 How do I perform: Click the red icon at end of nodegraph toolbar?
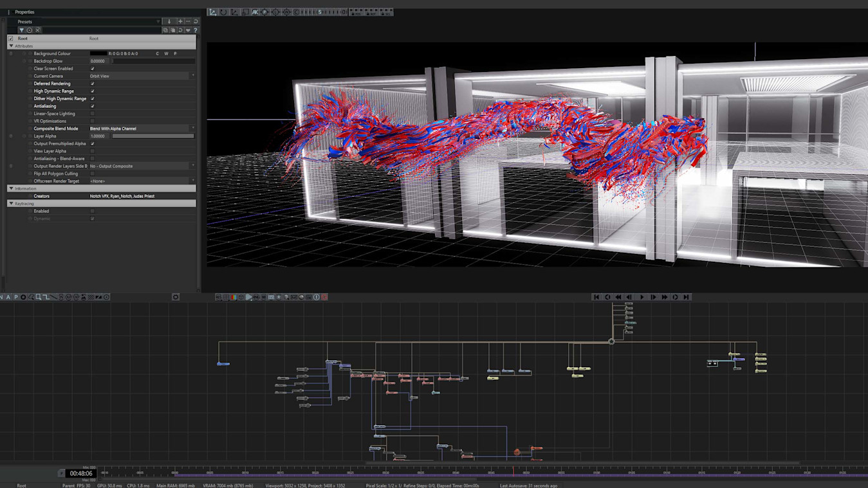tap(324, 297)
